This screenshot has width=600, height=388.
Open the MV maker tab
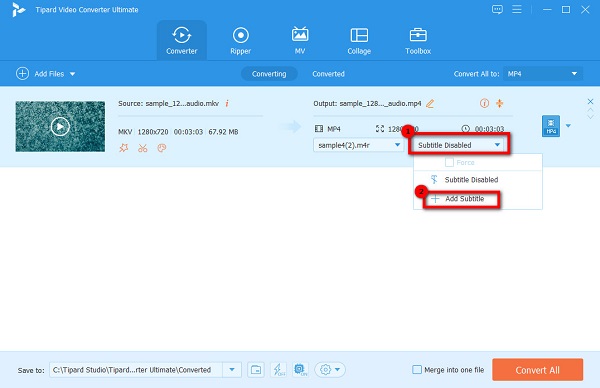tap(300, 41)
